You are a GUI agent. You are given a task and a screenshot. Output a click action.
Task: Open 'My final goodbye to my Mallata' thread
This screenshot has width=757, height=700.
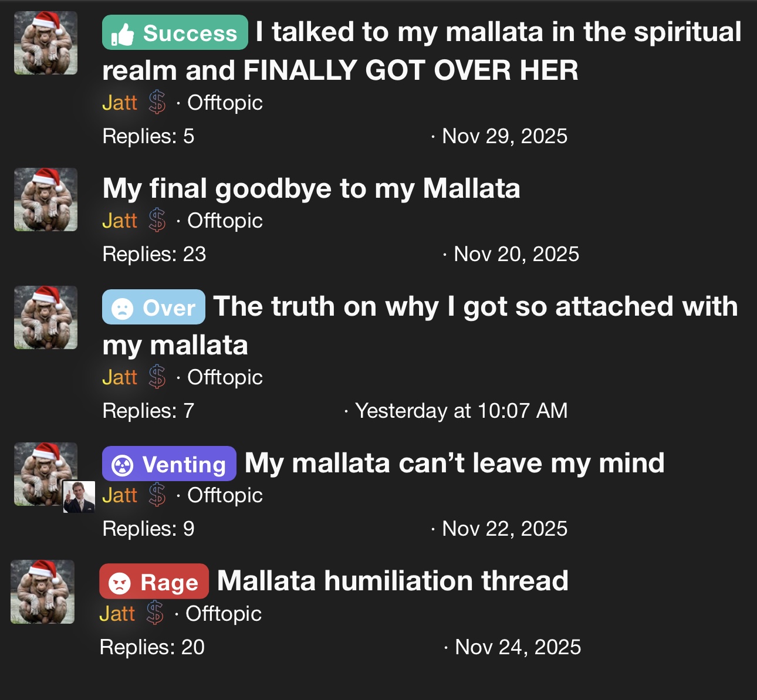click(311, 189)
